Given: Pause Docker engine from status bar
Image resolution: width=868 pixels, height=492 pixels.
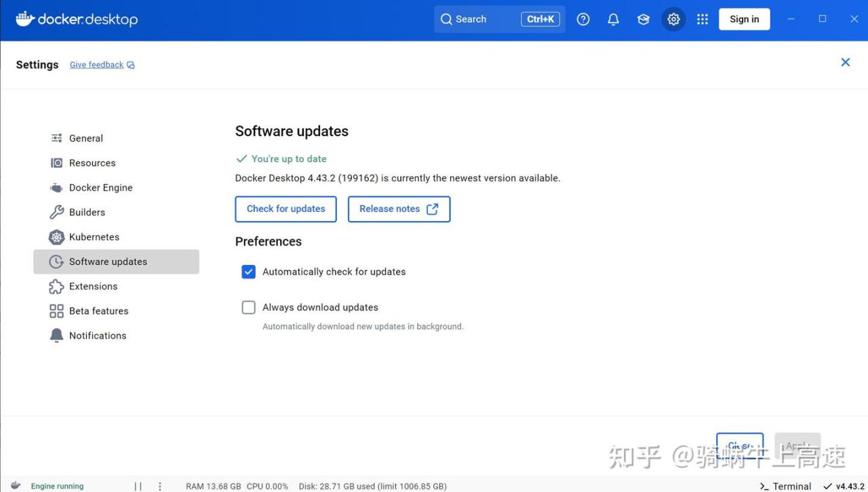Looking at the screenshot, I should (138, 486).
